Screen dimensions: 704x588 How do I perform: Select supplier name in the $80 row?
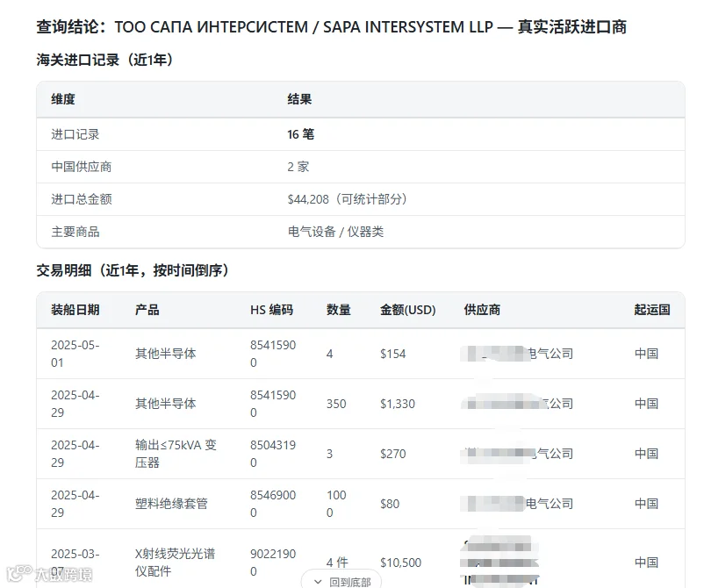click(517, 504)
